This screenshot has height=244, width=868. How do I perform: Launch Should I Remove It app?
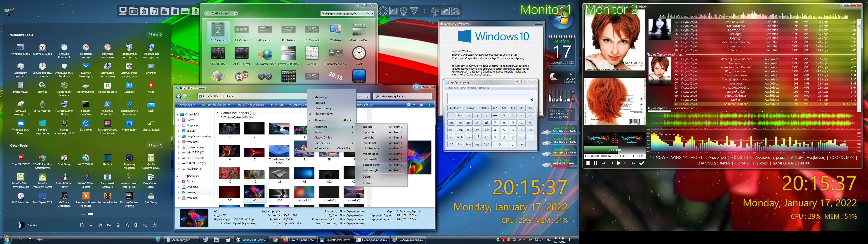click(64, 51)
